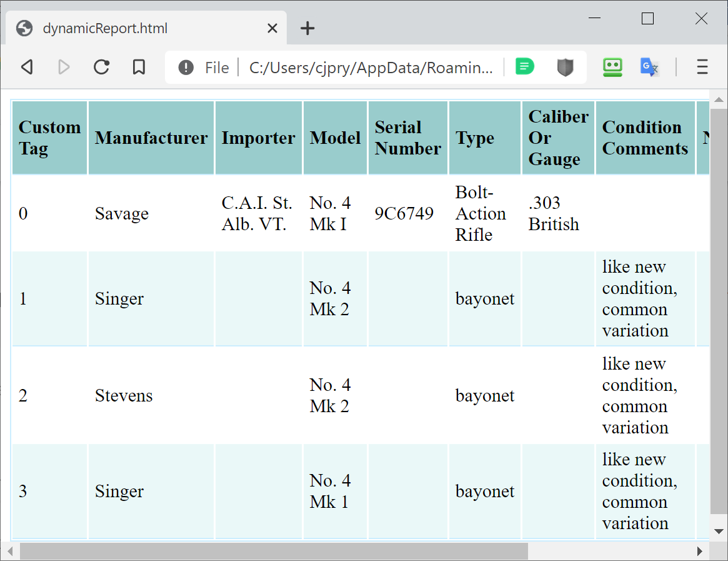This screenshot has height=561, width=728.
Task: Click the Condition Comments column header
Action: click(645, 138)
